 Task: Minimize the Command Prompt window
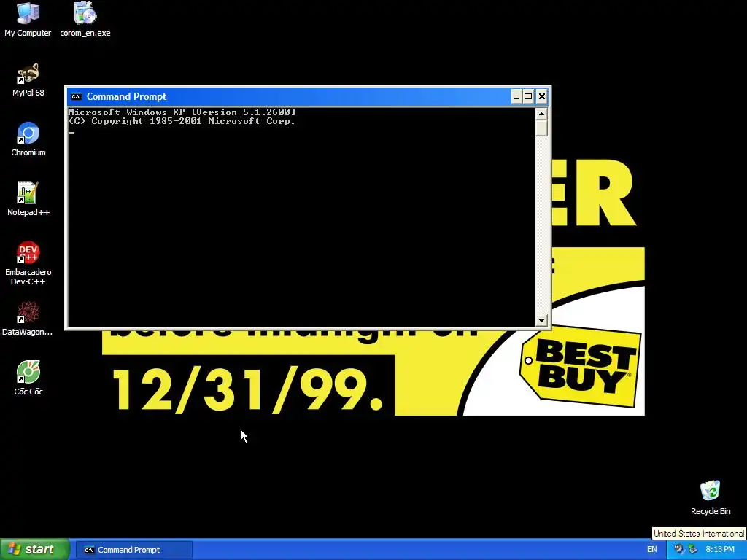click(516, 97)
